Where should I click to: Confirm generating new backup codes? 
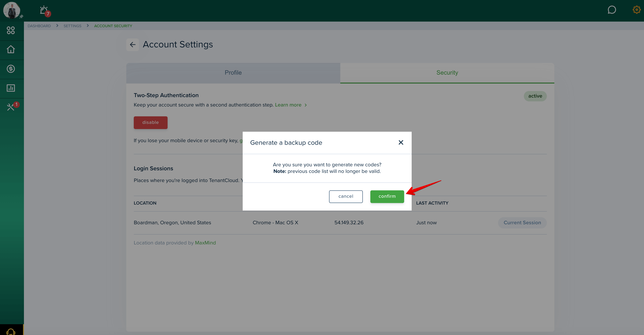[387, 196]
